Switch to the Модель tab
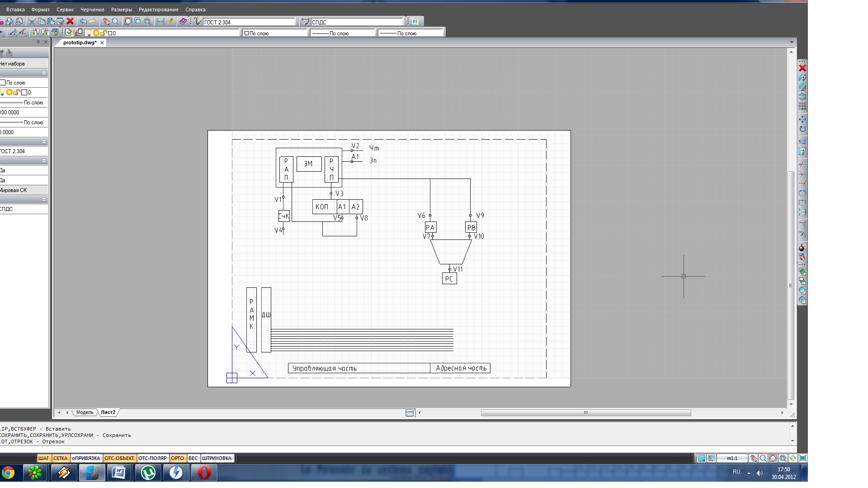 (85, 413)
